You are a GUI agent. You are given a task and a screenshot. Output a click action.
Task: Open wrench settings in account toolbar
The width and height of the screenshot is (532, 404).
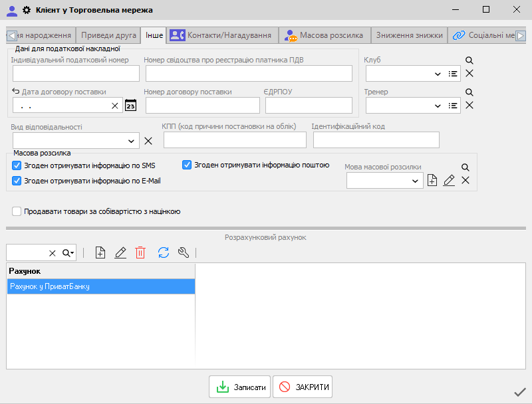[x=184, y=252]
